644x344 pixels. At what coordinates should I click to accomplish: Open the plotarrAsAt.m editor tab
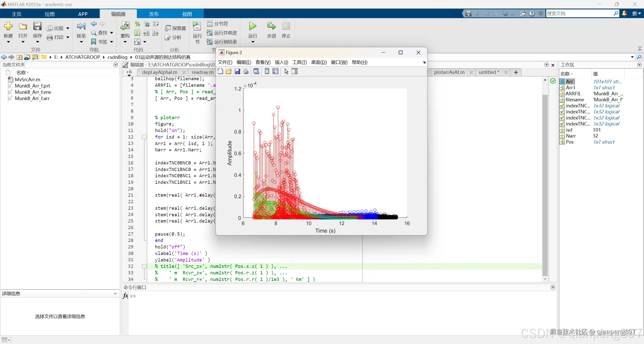449,72
